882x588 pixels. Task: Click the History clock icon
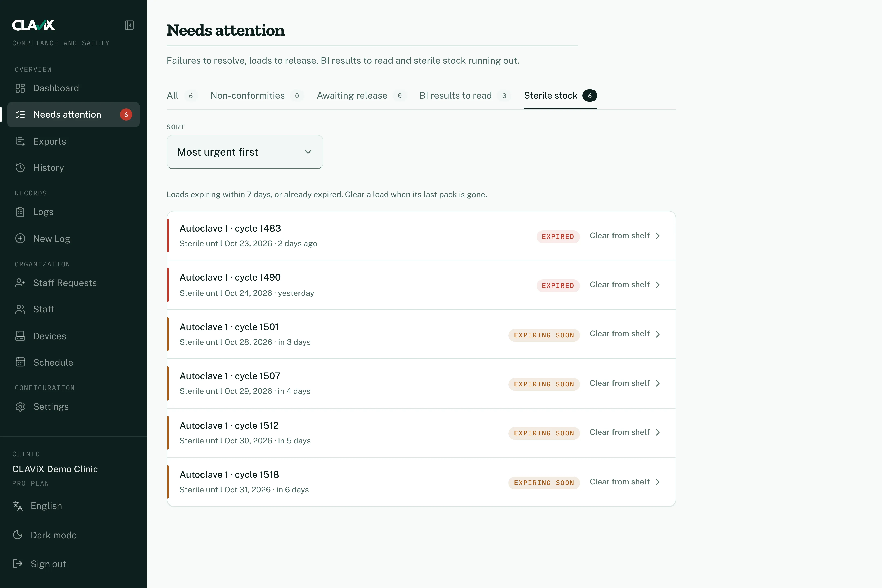pyautogui.click(x=20, y=168)
